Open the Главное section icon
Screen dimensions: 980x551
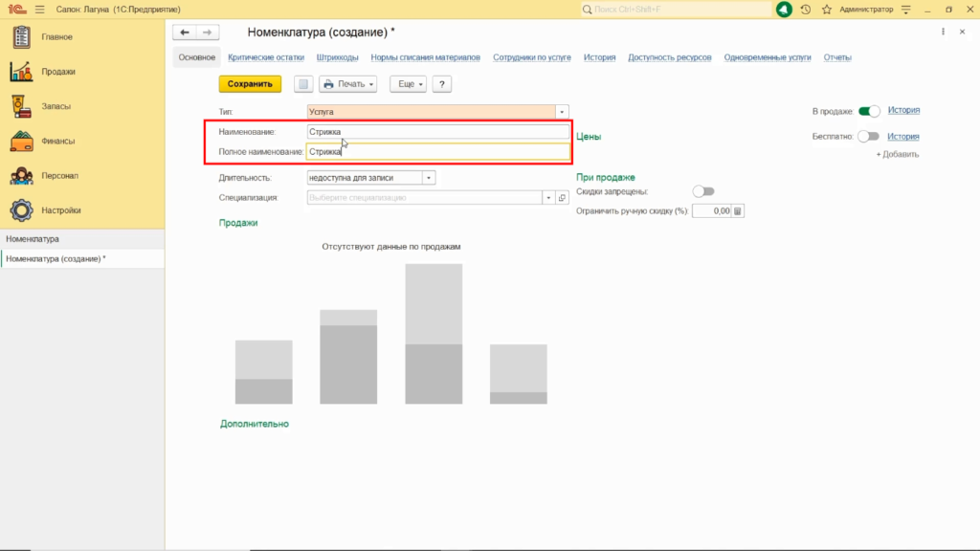click(21, 37)
